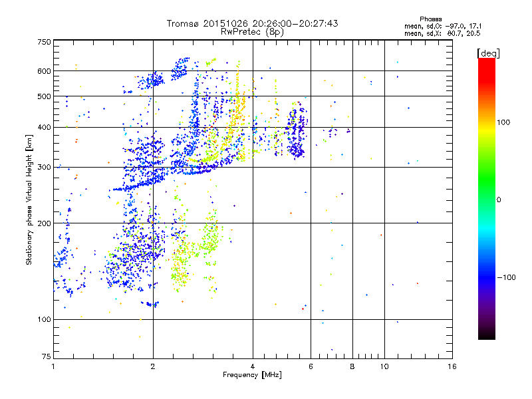Click the '[deg]' colorbar unit label
Screen dimensions: 532x399
tap(488, 53)
